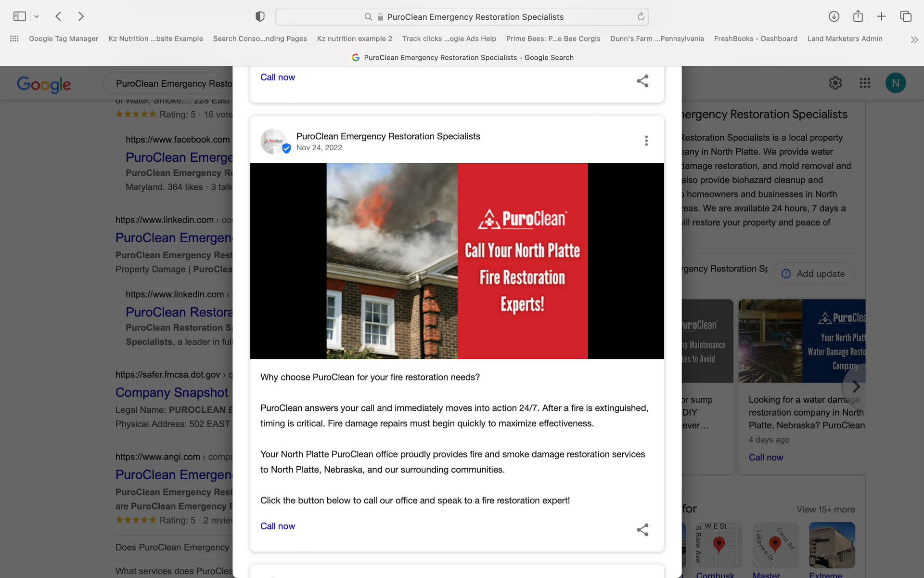The image size is (924, 578).
Task: Open the Safari sidebar panel
Action: point(19,16)
